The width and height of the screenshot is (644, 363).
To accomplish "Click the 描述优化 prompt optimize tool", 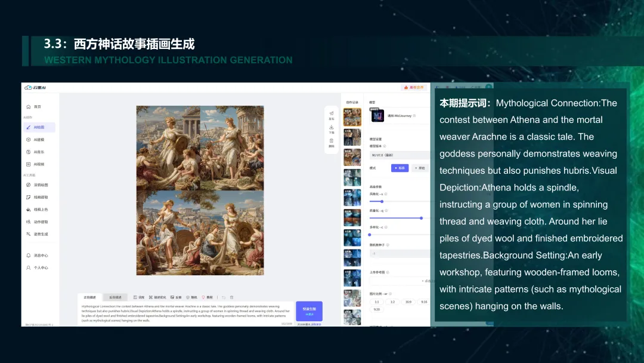I will [x=157, y=297].
